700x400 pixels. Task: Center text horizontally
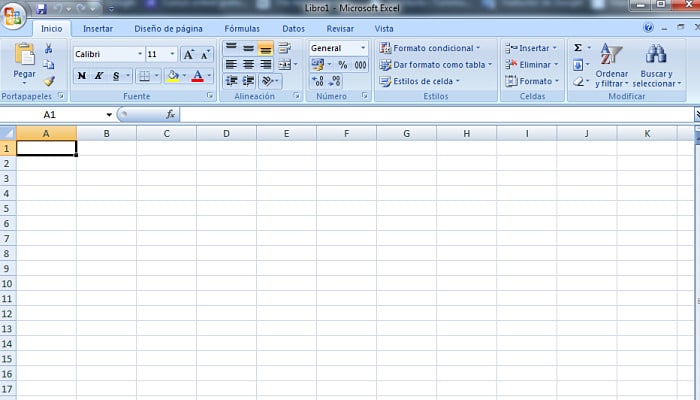pyautogui.click(x=248, y=64)
